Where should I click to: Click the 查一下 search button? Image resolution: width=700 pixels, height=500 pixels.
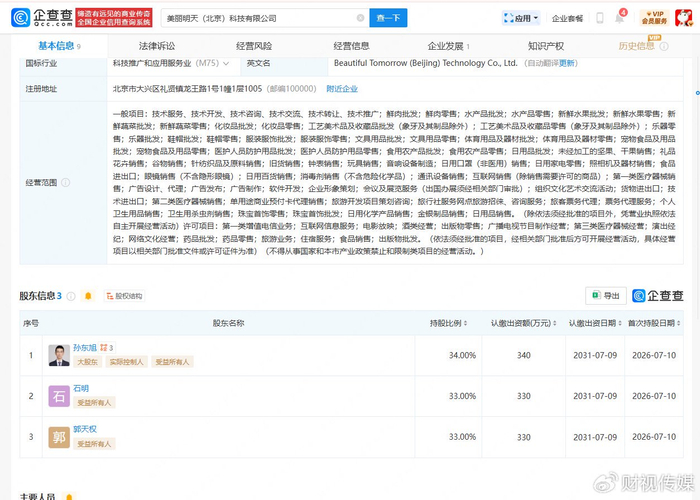388,18
